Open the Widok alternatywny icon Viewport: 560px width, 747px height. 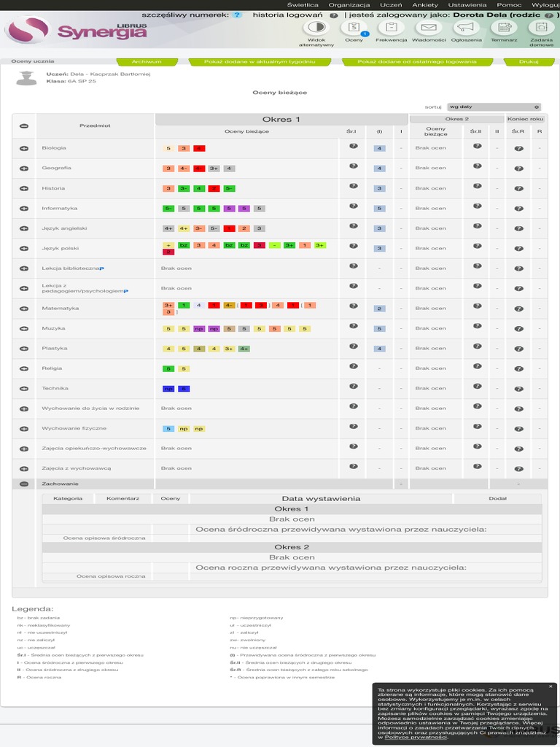tap(316, 27)
